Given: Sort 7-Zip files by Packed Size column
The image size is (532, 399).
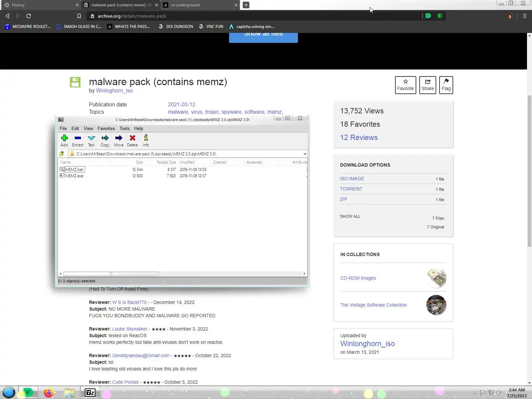Looking at the screenshot, I should click(161, 162).
